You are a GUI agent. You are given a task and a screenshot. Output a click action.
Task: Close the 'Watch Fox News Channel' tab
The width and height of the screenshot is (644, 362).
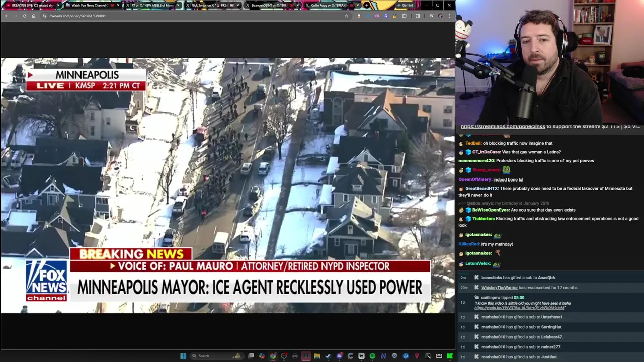pyautogui.click(x=118, y=5)
